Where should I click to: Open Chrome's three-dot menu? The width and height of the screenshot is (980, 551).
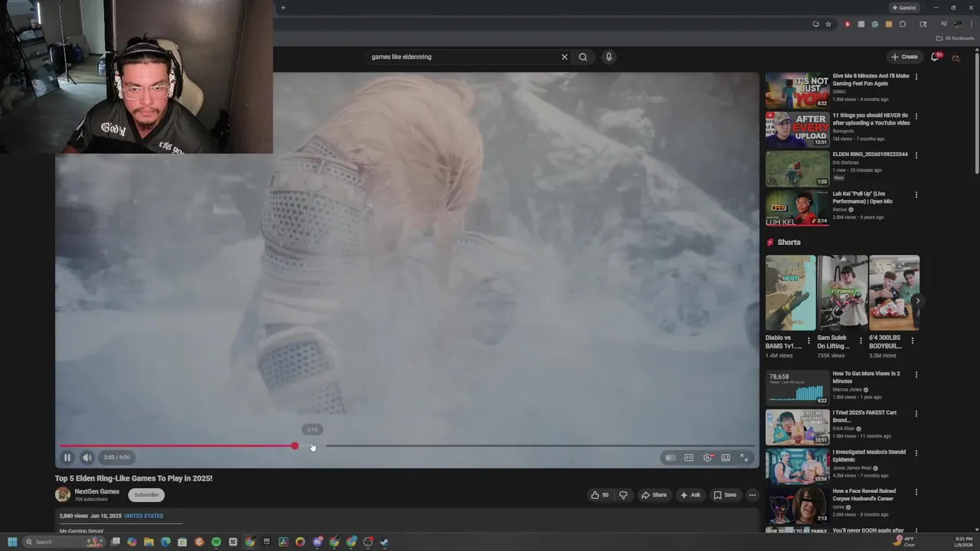pos(971,24)
